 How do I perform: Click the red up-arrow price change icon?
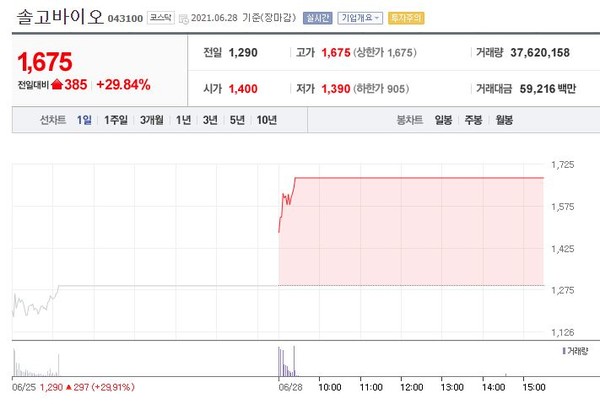[x=57, y=85]
